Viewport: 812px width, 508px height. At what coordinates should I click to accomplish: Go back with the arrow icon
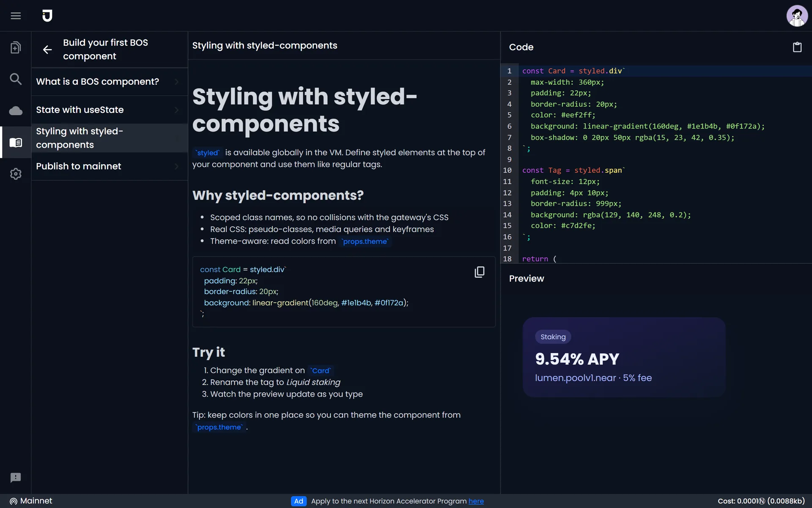point(47,50)
